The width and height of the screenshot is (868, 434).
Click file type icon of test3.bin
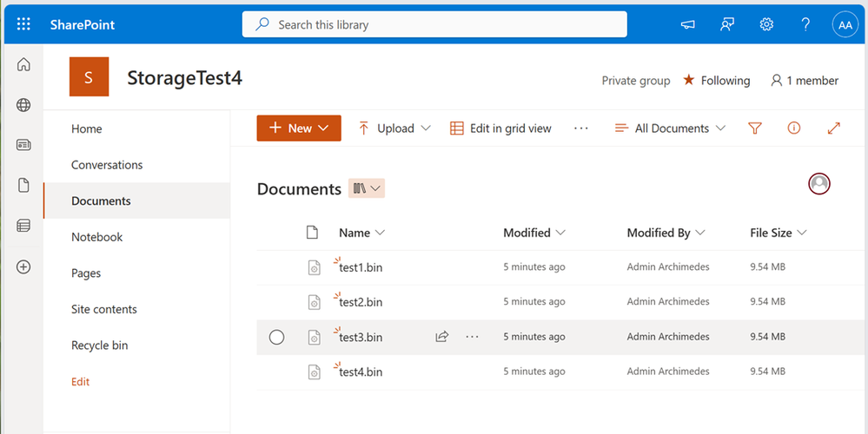(x=314, y=338)
